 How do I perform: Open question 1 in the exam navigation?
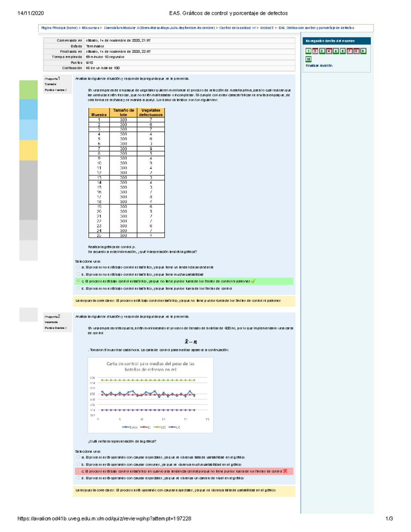click(x=308, y=51)
